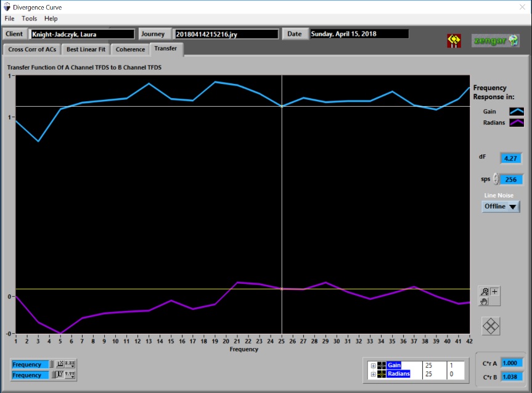Expand the Radians cursor row
Viewport: 532px width, 393px height.
373,374
